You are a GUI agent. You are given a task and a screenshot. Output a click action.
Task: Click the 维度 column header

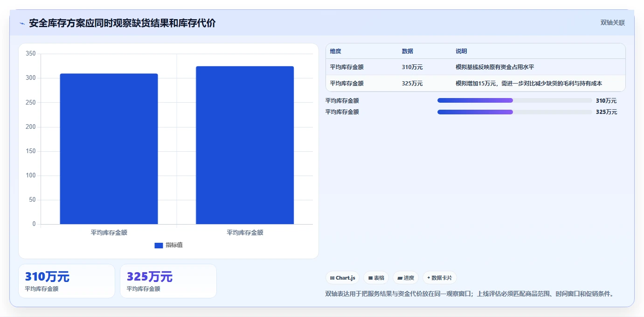(x=335, y=51)
